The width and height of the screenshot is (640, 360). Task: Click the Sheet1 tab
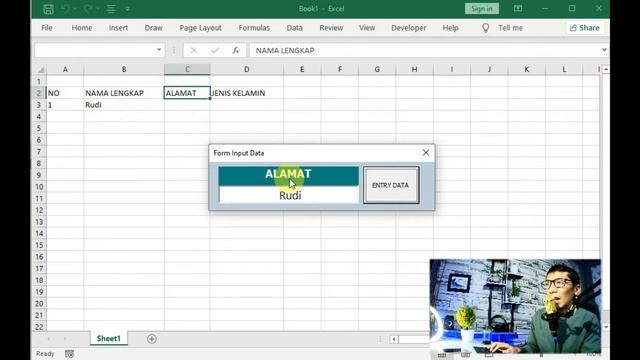click(x=109, y=338)
